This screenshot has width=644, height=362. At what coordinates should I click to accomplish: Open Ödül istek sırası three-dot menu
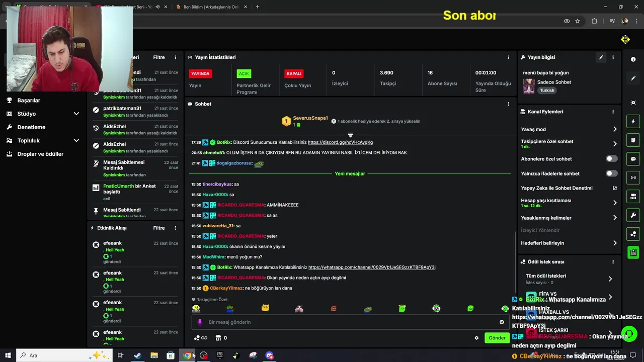pyautogui.click(x=613, y=262)
